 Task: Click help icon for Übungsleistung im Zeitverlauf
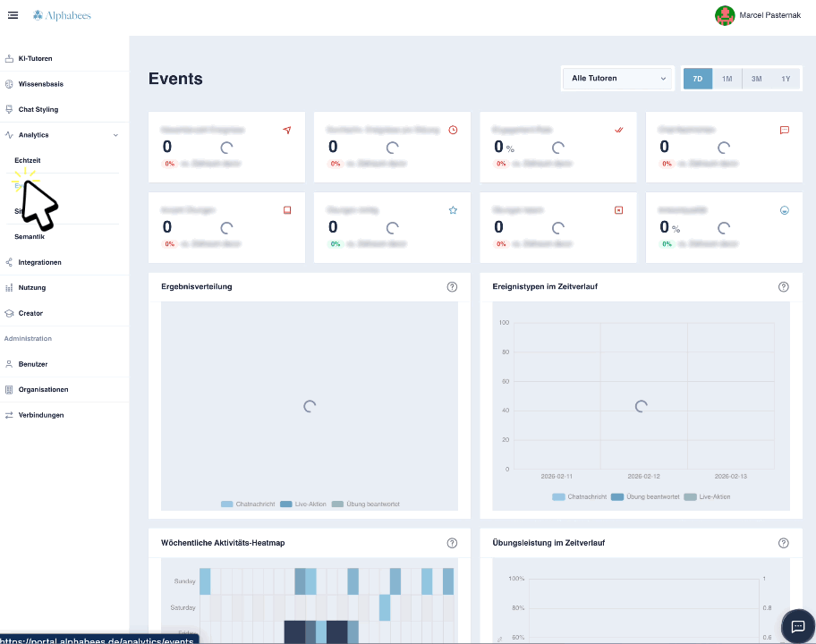[x=784, y=543]
